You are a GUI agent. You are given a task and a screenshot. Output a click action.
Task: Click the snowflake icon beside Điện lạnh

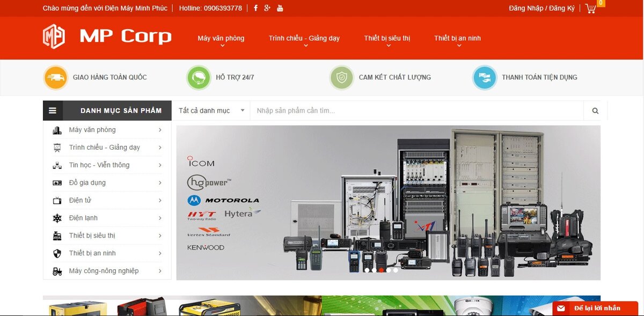[57, 218]
